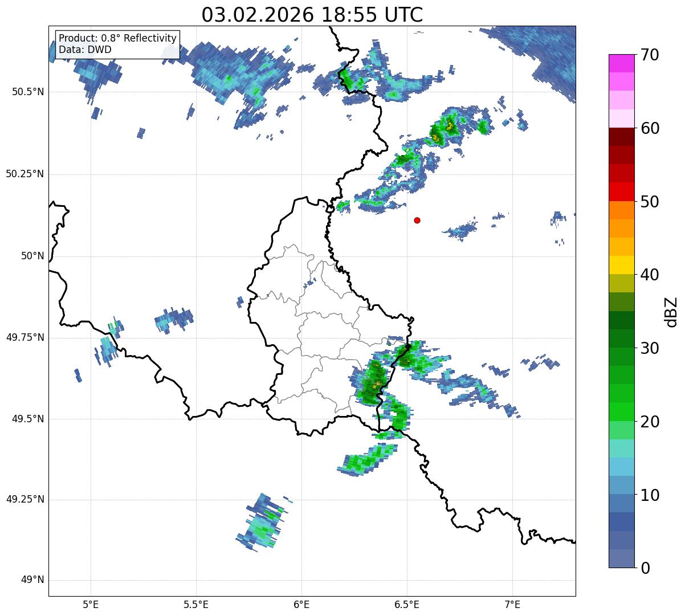
Task: Click the 6.5°E longitude label
Action: [x=407, y=604]
